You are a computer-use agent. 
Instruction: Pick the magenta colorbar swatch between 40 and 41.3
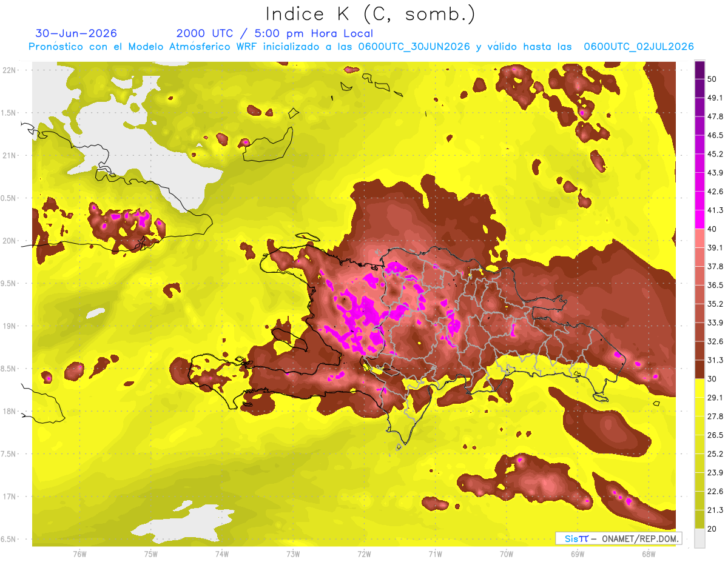point(699,219)
